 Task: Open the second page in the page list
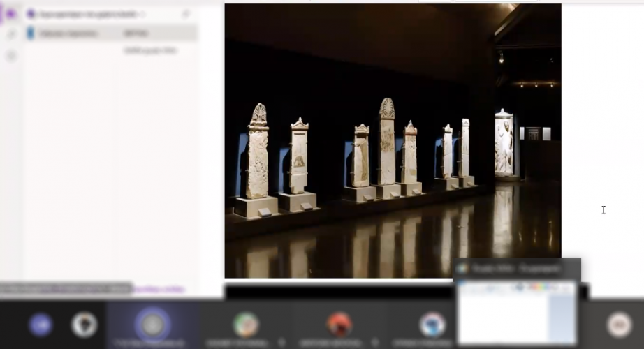(150, 51)
